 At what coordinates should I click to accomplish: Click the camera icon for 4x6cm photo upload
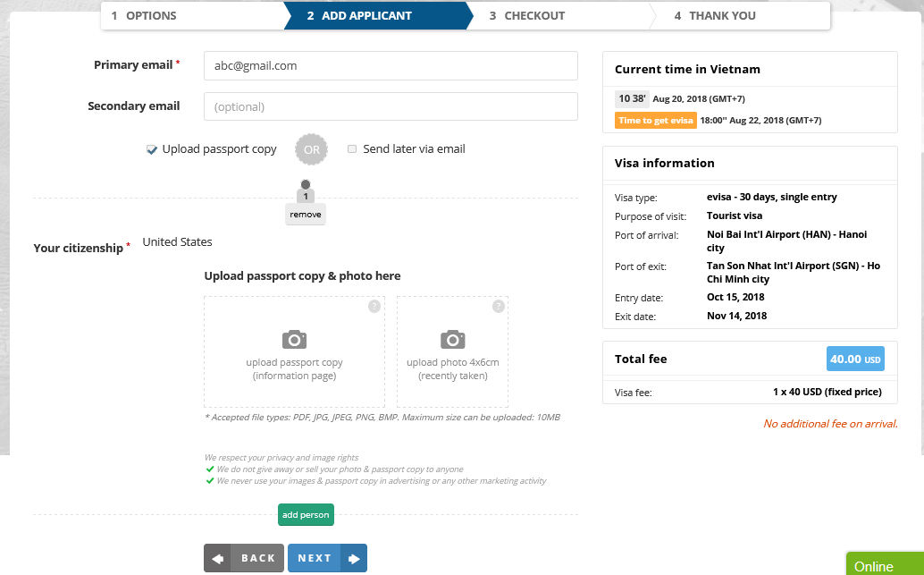pyautogui.click(x=452, y=340)
